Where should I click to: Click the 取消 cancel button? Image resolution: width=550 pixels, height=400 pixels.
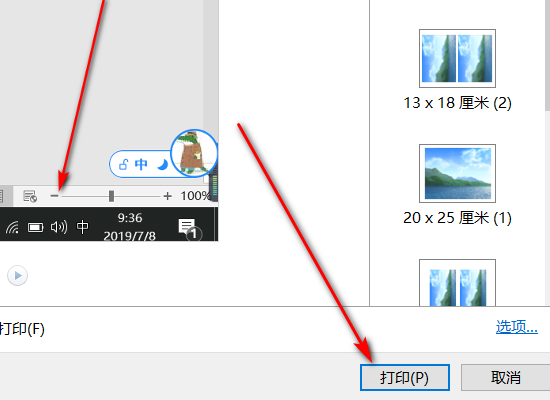click(505, 378)
